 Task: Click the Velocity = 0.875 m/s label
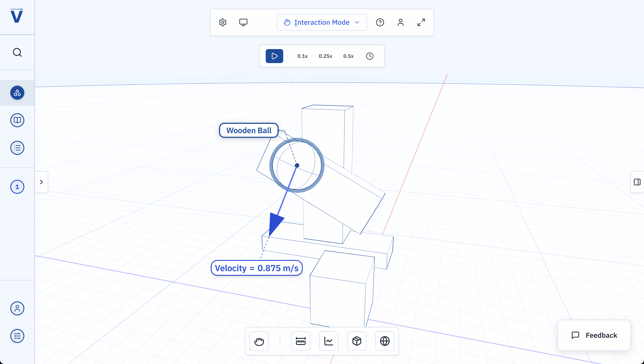(x=257, y=268)
